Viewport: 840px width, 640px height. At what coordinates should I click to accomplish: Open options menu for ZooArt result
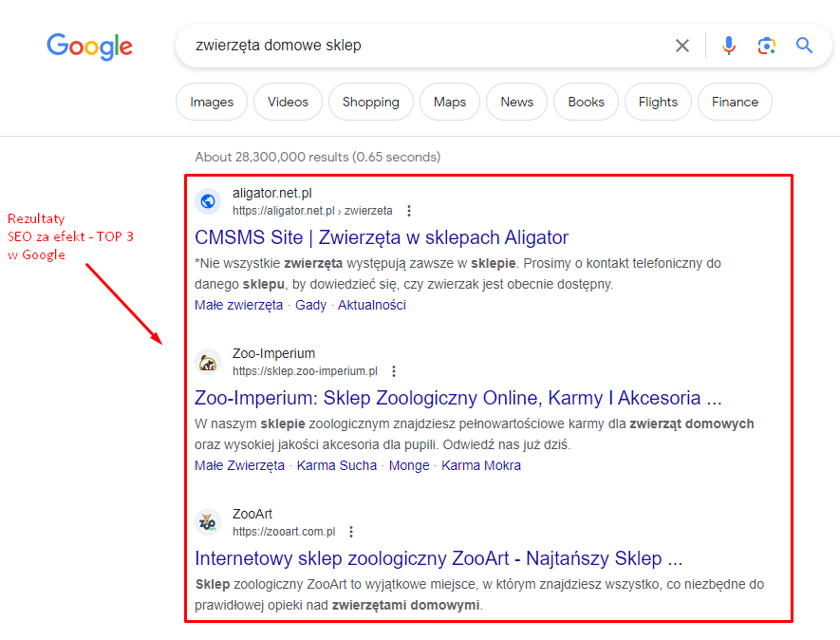[351, 532]
